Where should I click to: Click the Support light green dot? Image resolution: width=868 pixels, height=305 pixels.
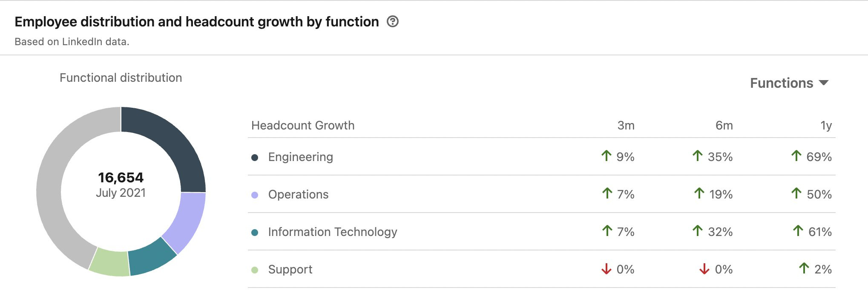(255, 270)
